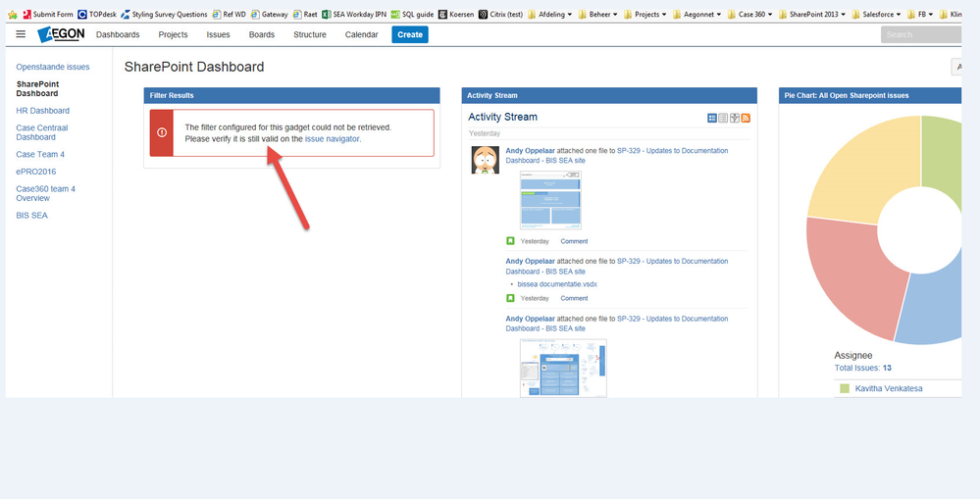This screenshot has width=980, height=499.
Task: Expand the Salesforce bookmarks folder
Action: coord(877,15)
